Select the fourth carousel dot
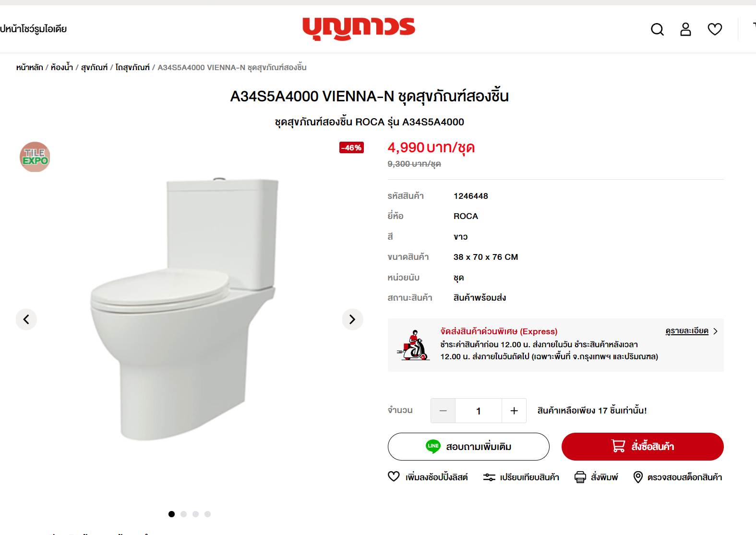The image size is (756, 535). coord(207,514)
